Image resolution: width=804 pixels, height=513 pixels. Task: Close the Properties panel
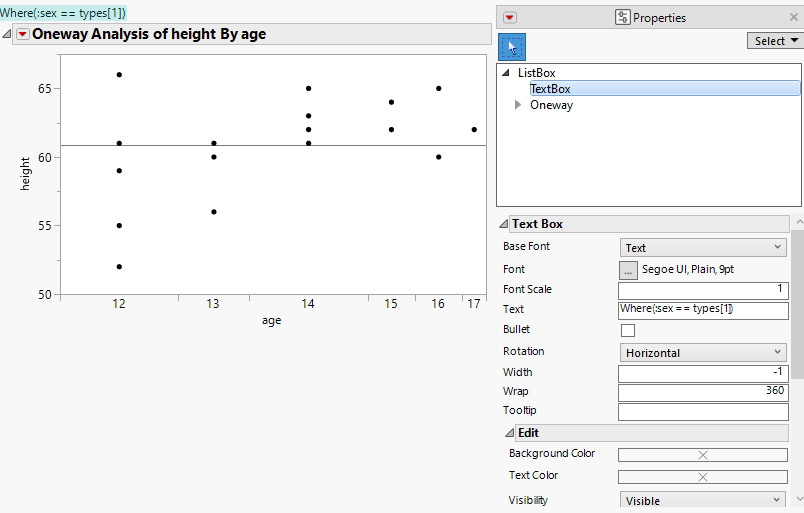[796, 17]
